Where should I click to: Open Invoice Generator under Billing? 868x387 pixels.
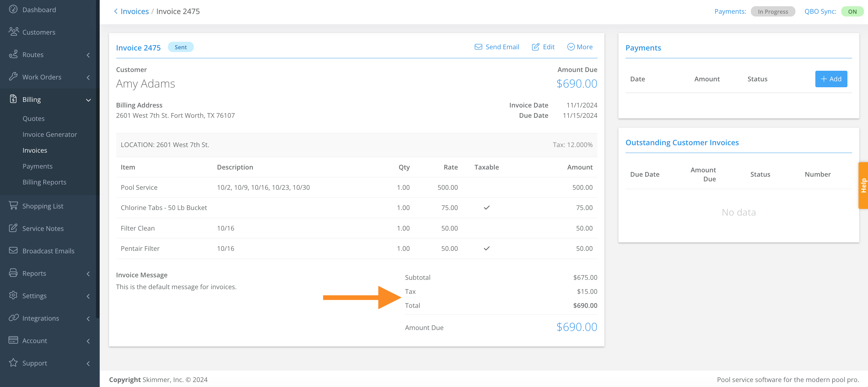(x=50, y=134)
